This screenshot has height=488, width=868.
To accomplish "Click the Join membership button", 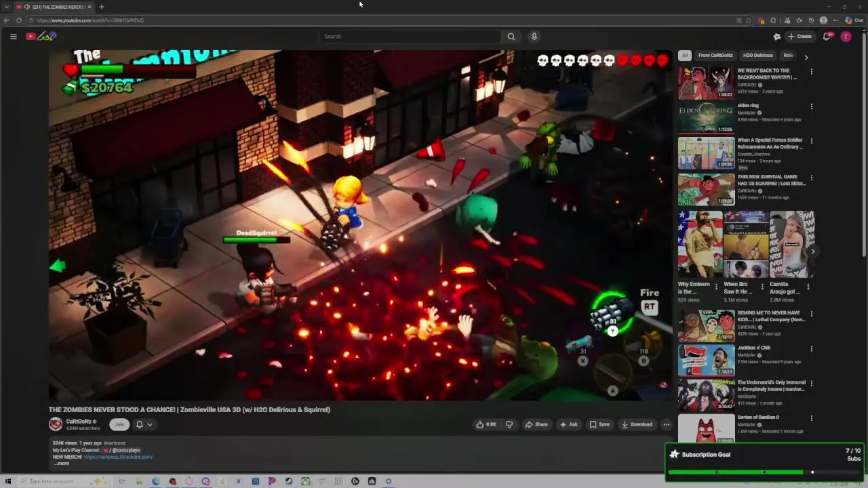I will (x=119, y=424).
